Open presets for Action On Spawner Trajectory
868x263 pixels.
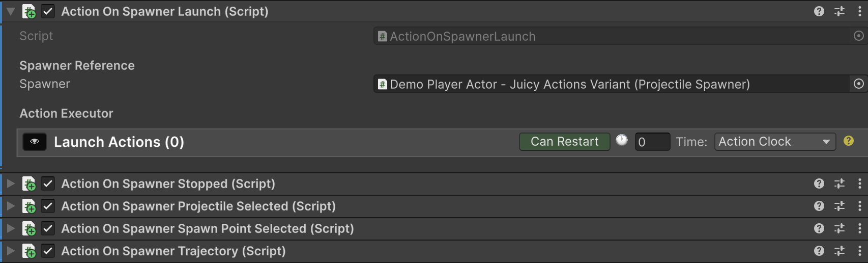(840, 251)
